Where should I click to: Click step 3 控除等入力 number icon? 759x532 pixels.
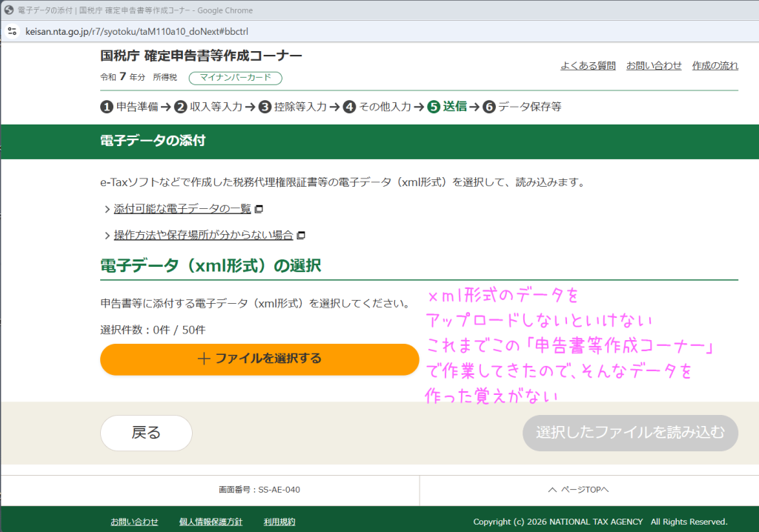click(x=265, y=107)
